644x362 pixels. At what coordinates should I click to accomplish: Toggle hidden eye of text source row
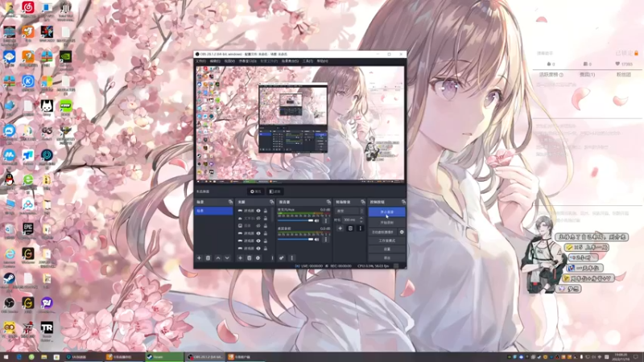click(x=258, y=218)
